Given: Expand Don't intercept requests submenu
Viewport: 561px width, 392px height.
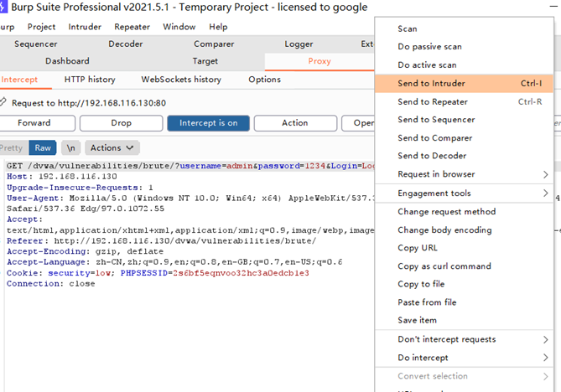Looking at the screenshot, I should point(464,339).
